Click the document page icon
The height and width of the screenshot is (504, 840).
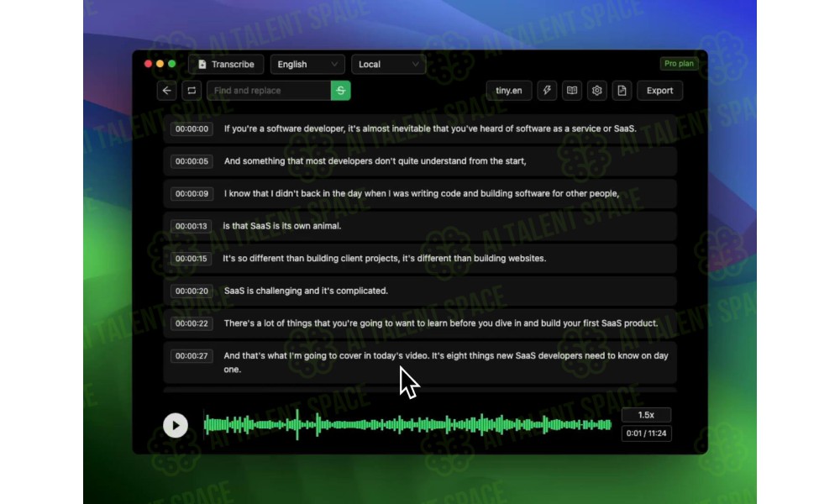tap(622, 91)
